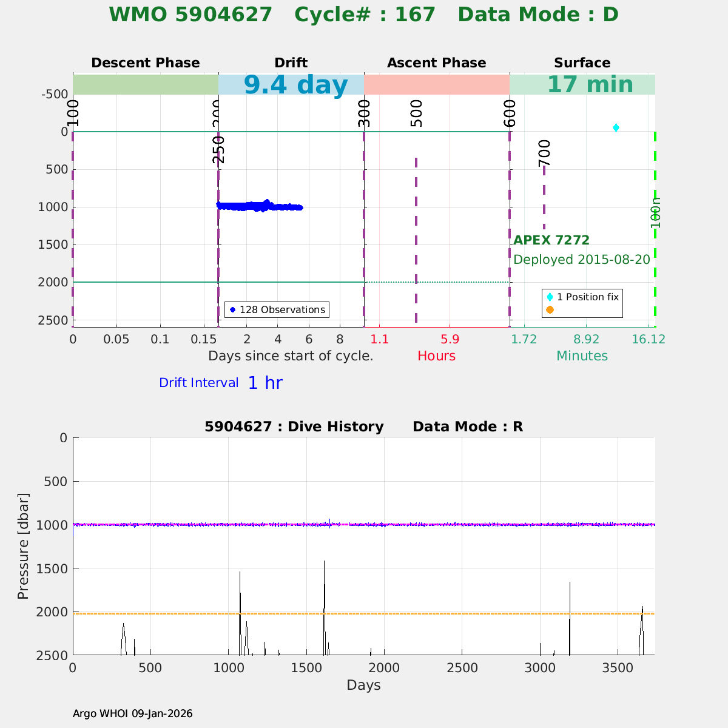Click the purple dashed line labeled 500

(x=416, y=243)
